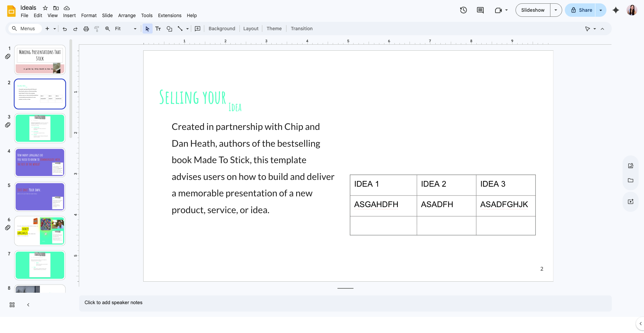Click the Print icon
This screenshot has height=333, width=644.
(86, 29)
